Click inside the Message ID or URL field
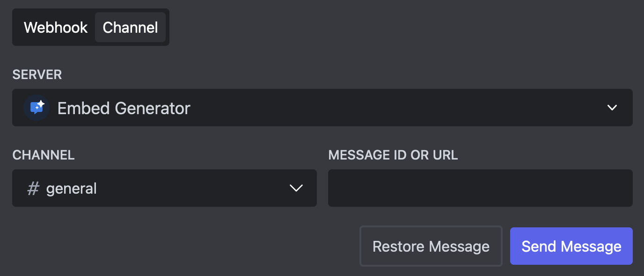Image resolution: width=644 pixels, height=276 pixels. coord(480,188)
